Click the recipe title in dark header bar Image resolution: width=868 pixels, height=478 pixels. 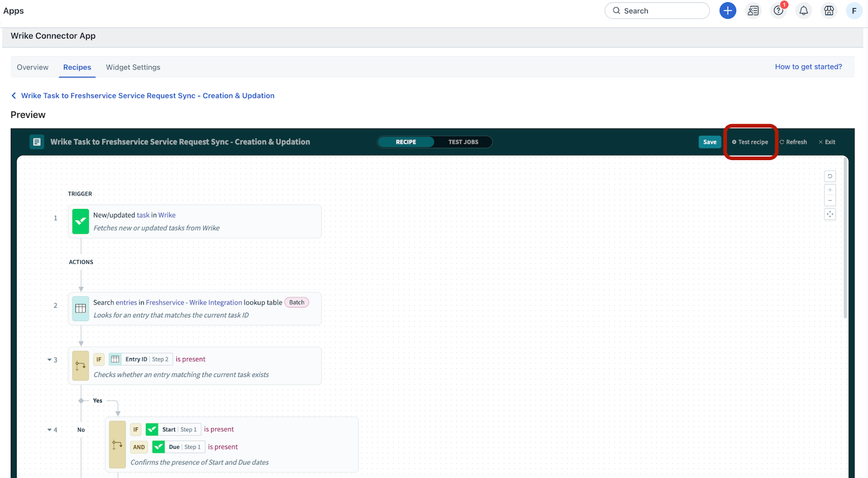[x=180, y=142]
